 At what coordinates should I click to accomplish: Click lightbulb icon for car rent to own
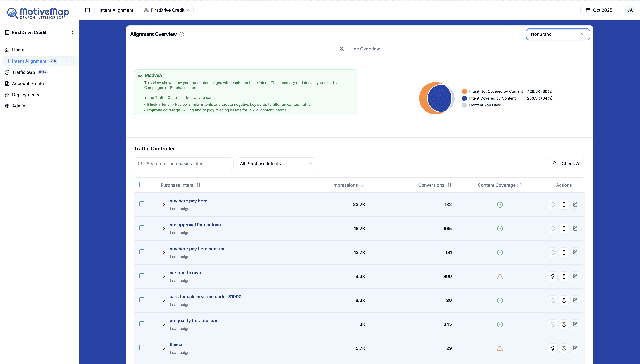pos(553,277)
